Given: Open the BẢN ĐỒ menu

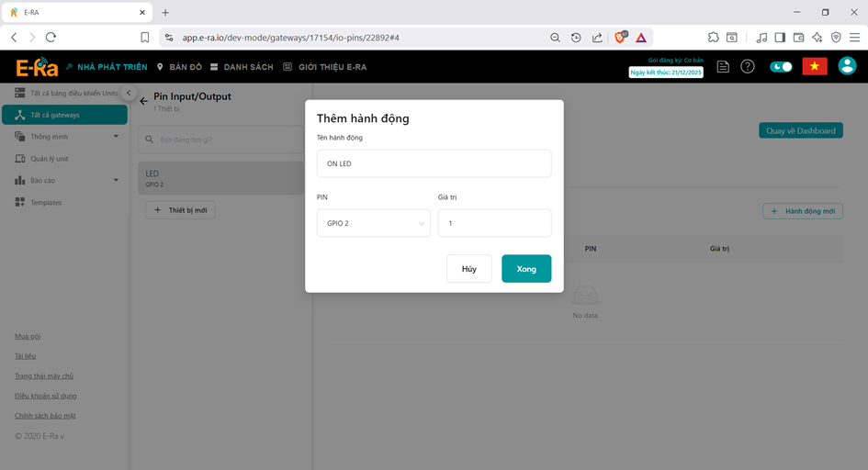Looking at the screenshot, I should point(179,67).
